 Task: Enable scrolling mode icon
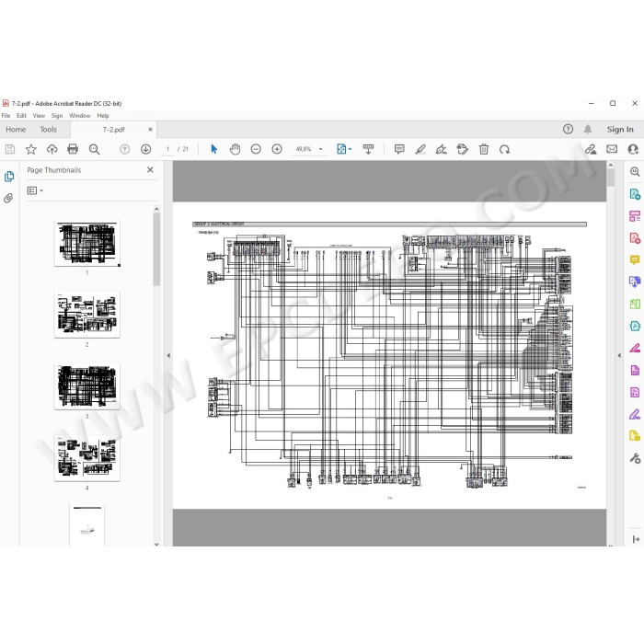click(368, 149)
